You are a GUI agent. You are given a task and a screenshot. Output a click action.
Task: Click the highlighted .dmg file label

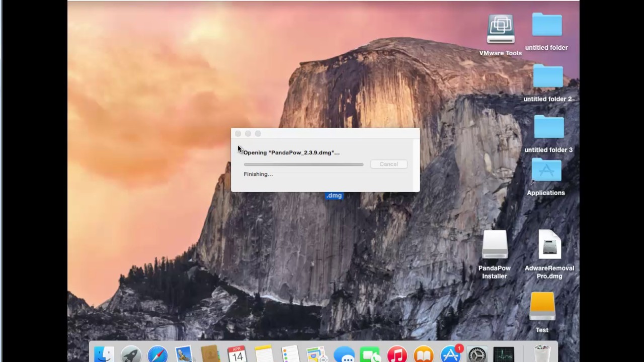(334, 196)
